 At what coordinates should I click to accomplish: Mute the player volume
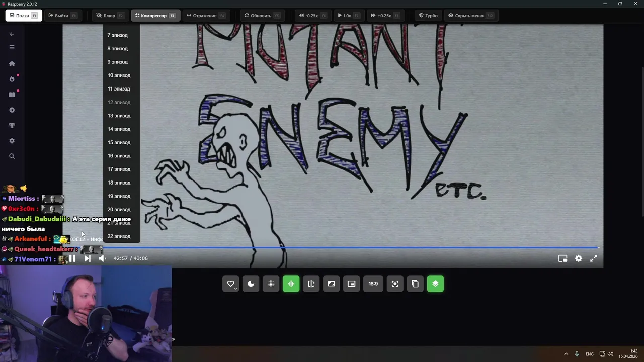pyautogui.click(x=102, y=258)
